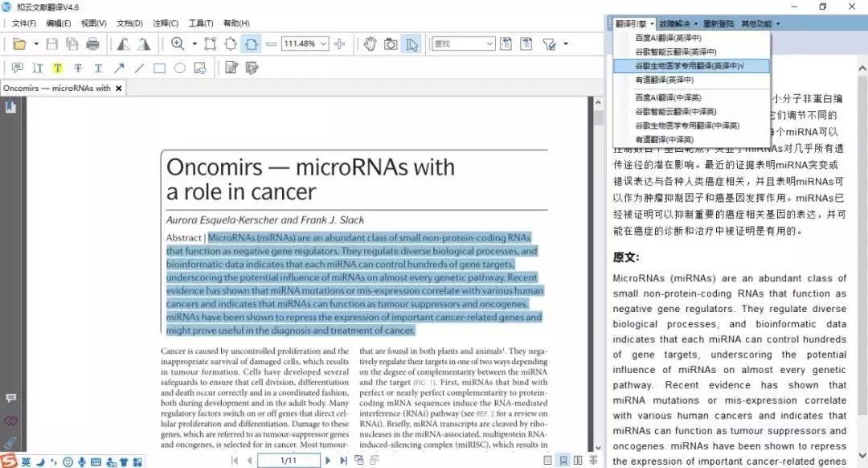The image size is (868, 468).
Task: Collapse the 翻译引擎 dropdown menu
Action: click(634, 24)
